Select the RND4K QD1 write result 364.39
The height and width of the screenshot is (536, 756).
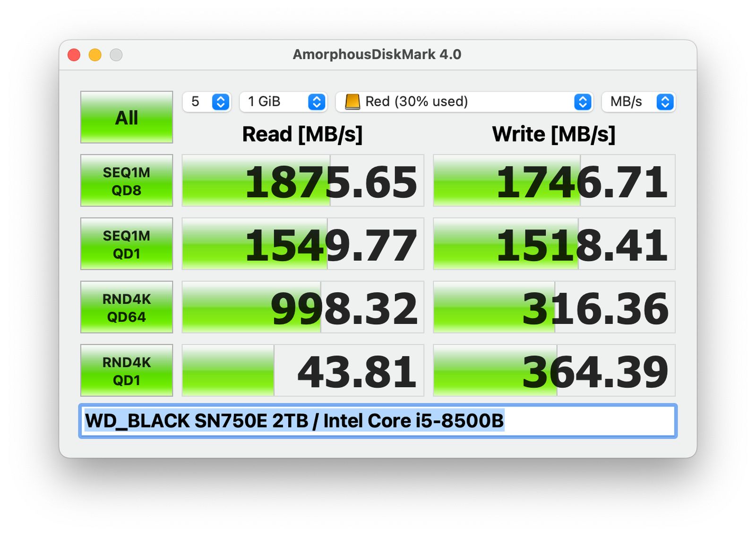(554, 370)
